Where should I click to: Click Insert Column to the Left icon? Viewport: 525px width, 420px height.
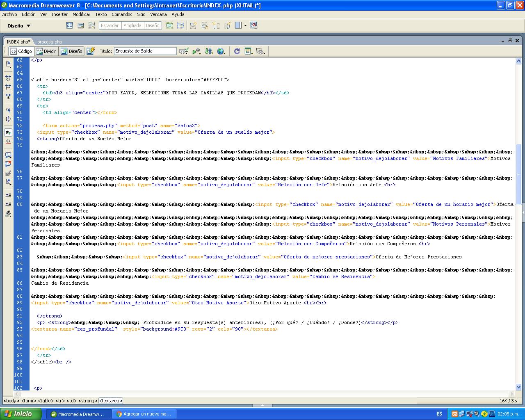tap(216, 25)
